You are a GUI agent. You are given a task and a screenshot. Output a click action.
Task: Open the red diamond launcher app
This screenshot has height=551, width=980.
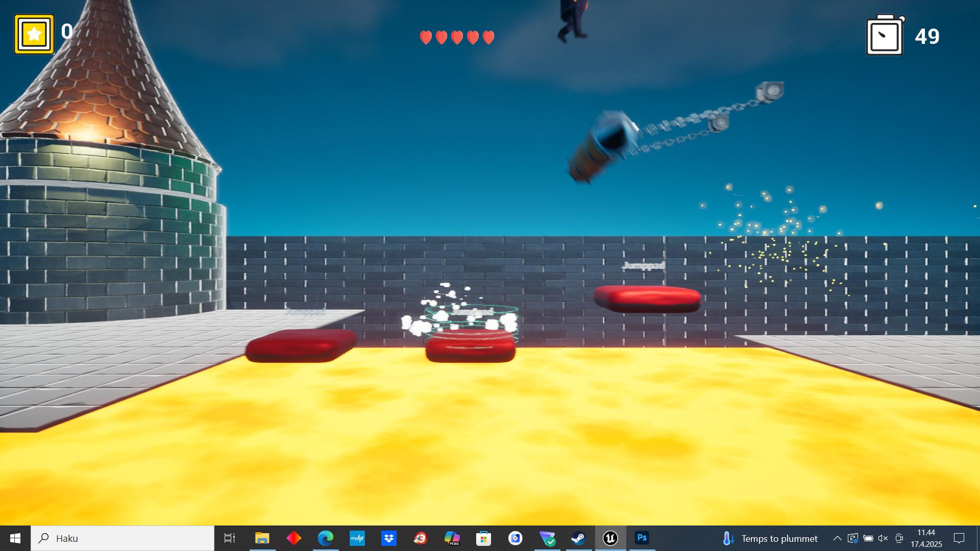point(293,538)
